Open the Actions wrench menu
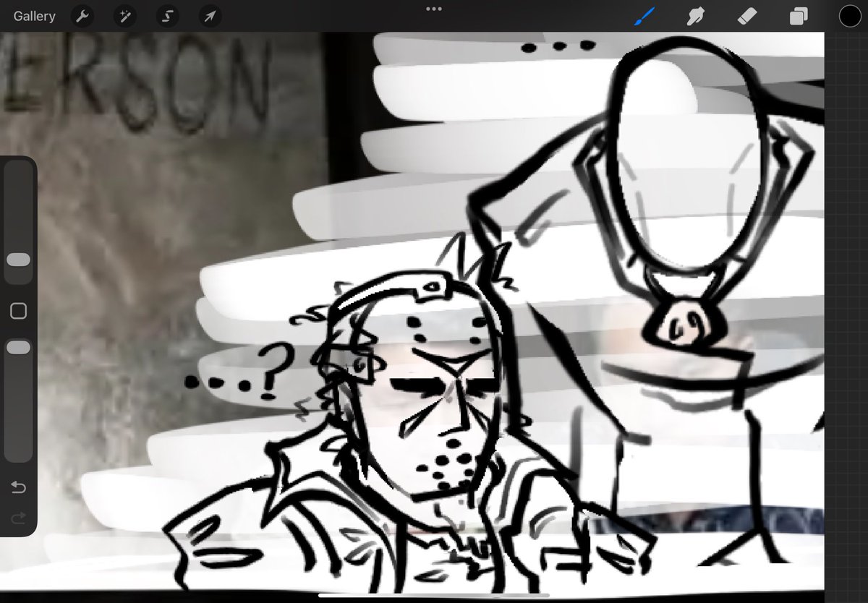Viewport: 868px width, 603px height. 83,16
